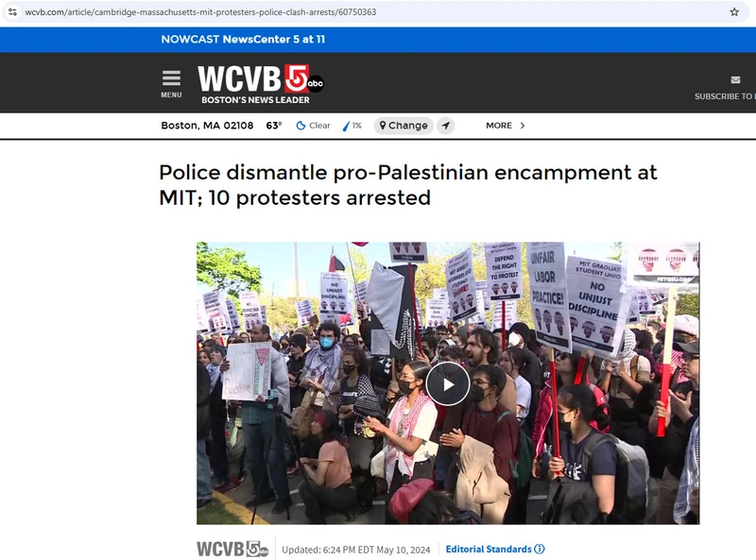View site information icon in the address bar
The width and height of the screenshot is (756, 560).
12,12
